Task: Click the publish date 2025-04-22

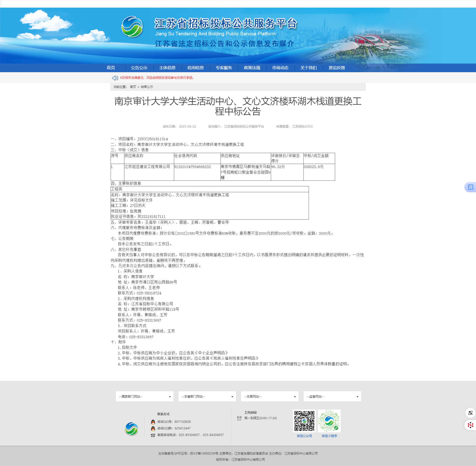Action: coord(187,126)
